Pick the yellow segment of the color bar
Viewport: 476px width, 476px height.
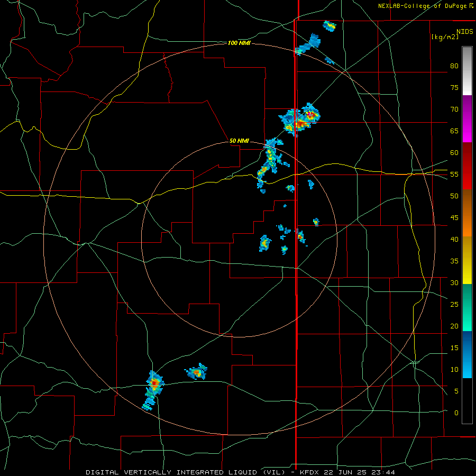[x=467, y=260]
